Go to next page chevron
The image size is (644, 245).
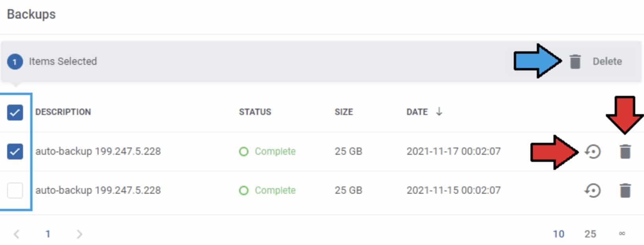(x=79, y=234)
